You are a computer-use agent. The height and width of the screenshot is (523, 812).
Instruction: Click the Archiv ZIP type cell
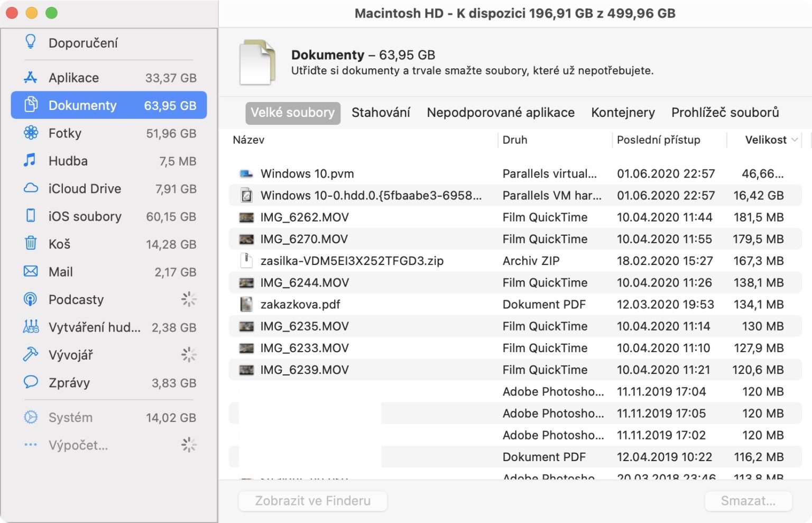pos(531,261)
